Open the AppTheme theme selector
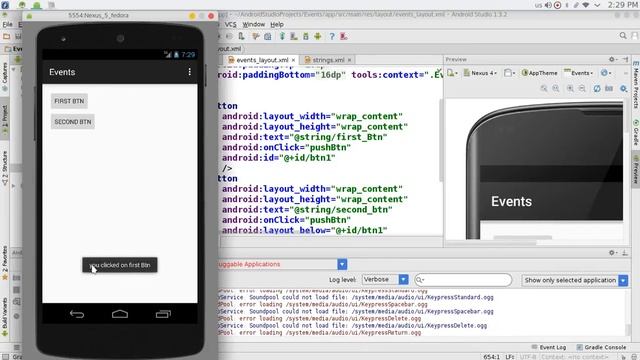This screenshot has height=360, width=640. [539, 73]
